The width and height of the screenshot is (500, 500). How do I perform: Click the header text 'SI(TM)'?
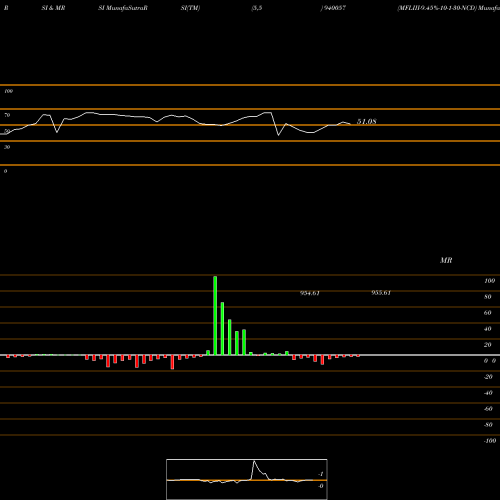click(x=190, y=8)
